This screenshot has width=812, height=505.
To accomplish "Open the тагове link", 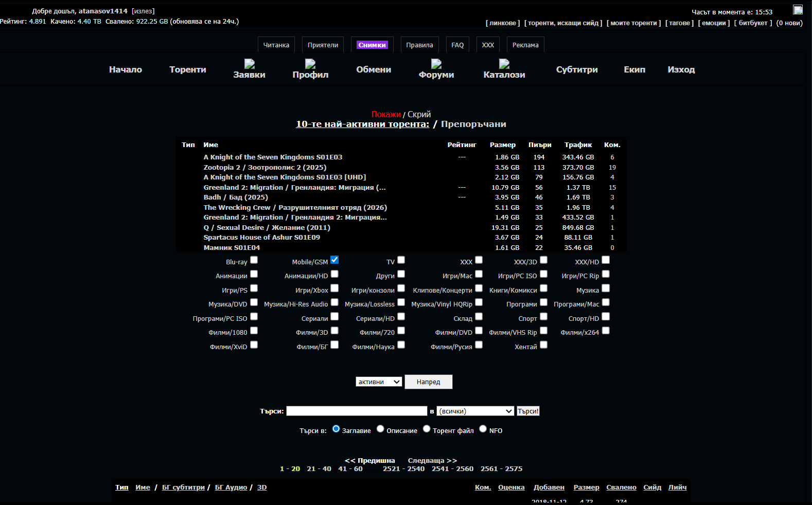I will [679, 23].
